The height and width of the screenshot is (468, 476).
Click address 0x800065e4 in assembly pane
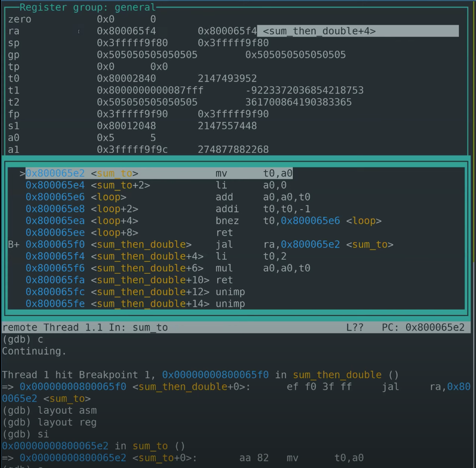point(55,185)
